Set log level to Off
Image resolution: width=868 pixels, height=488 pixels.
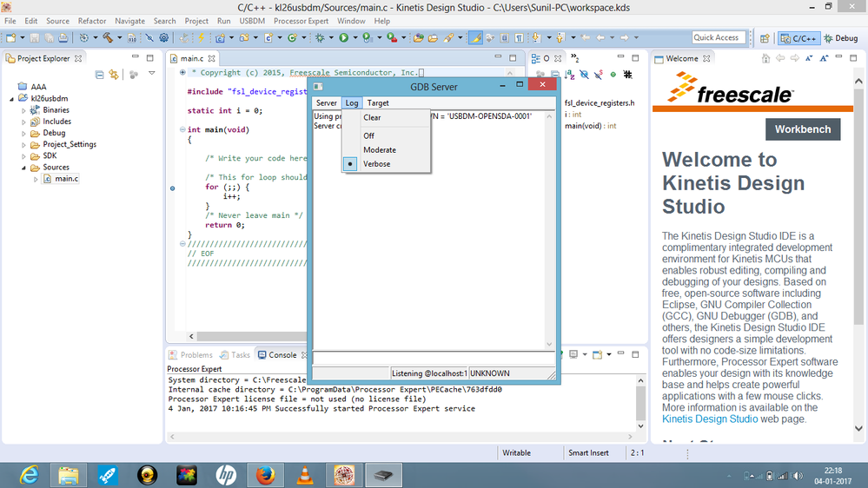[x=369, y=136]
